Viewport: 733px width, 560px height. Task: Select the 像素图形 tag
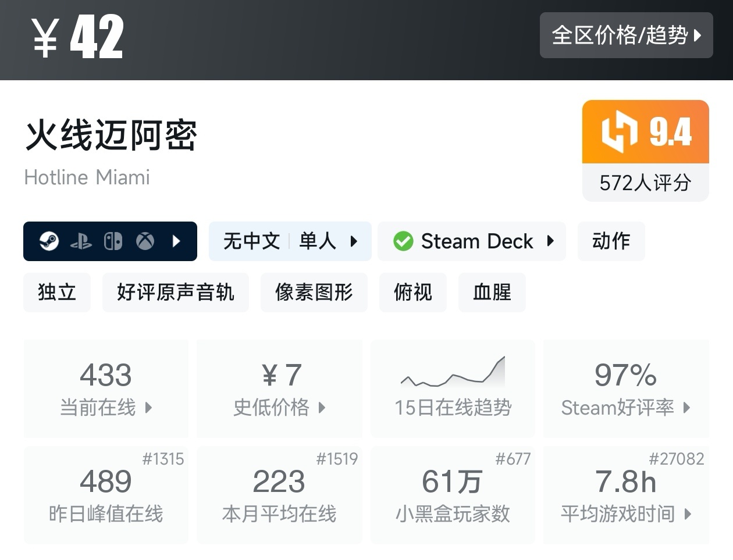point(314,292)
